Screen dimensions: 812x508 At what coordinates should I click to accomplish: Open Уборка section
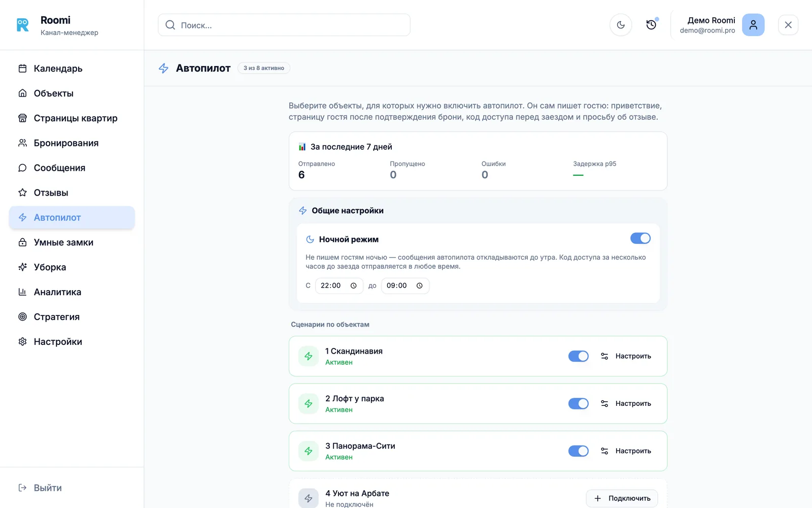(x=72, y=267)
